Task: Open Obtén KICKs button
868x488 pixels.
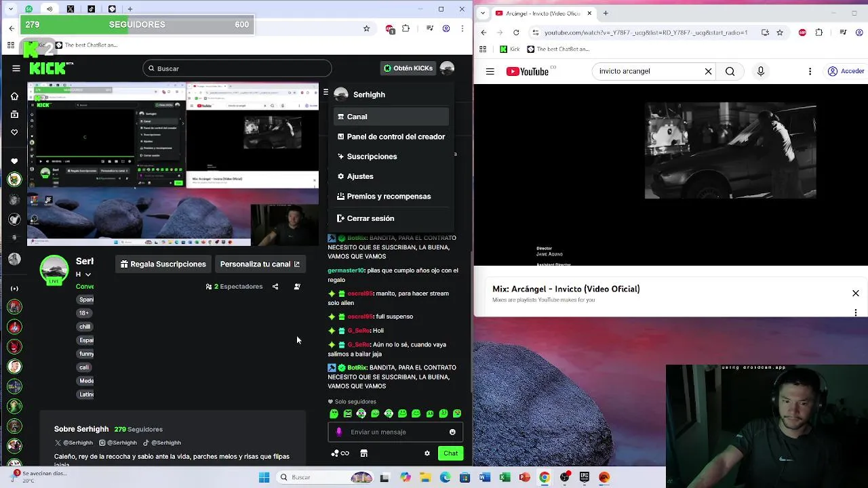Action: (408, 68)
